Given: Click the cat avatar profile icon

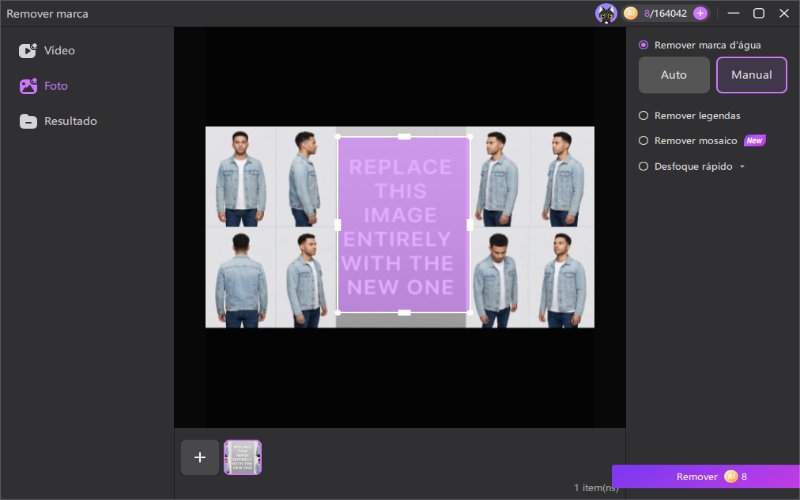Looking at the screenshot, I should pos(606,13).
